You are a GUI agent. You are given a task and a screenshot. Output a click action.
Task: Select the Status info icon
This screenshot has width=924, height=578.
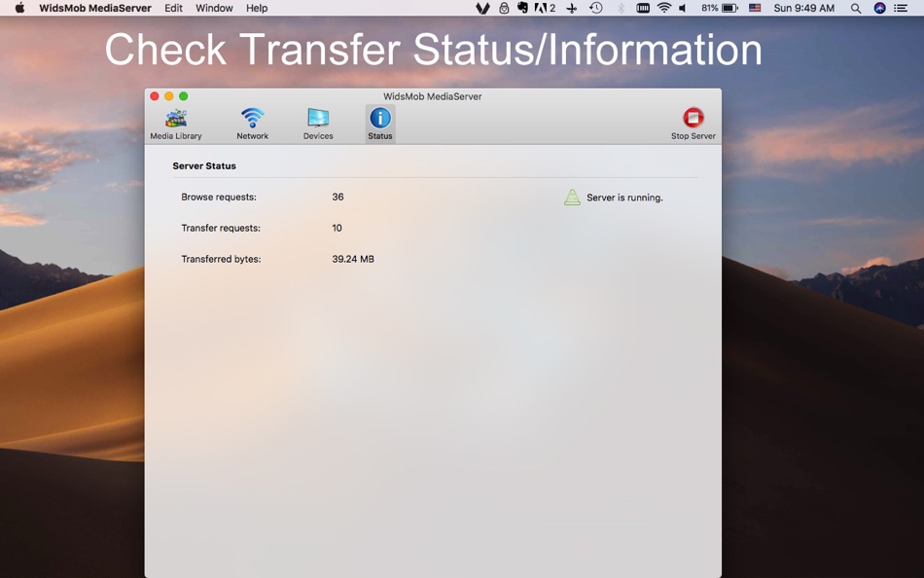click(x=380, y=124)
